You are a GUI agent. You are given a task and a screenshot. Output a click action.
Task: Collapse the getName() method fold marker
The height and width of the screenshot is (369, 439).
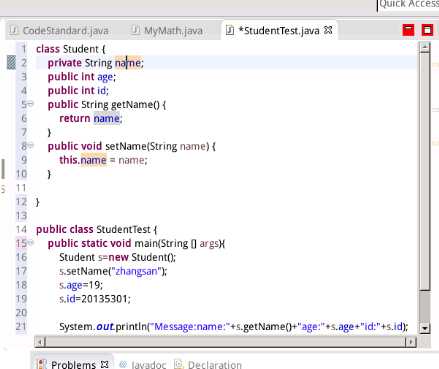click(31, 104)
